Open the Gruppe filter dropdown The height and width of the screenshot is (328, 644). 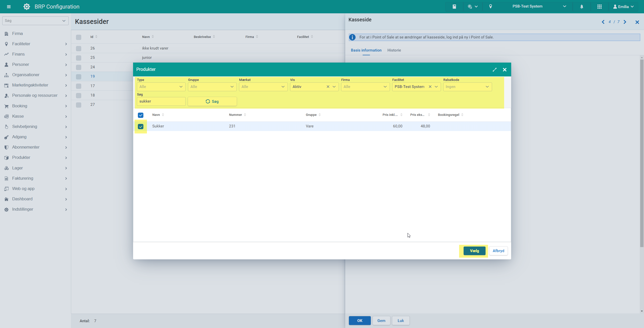point(212,87)
